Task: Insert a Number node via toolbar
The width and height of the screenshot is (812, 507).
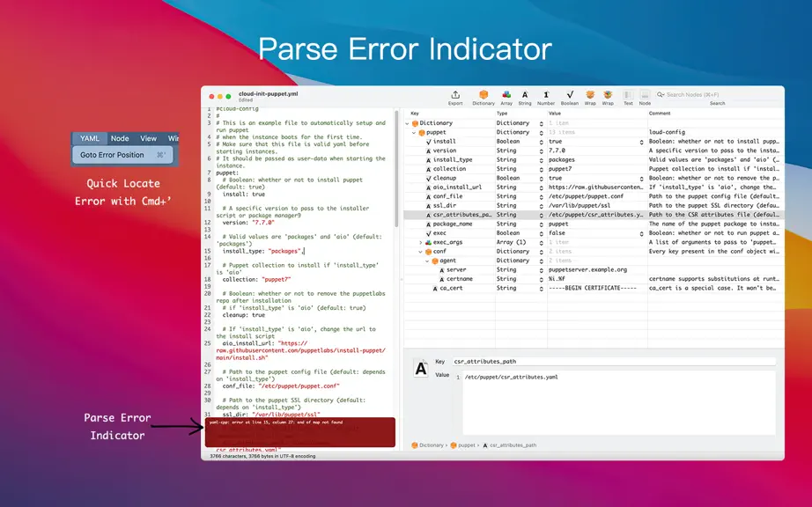Action: click(x=546, y=95)
